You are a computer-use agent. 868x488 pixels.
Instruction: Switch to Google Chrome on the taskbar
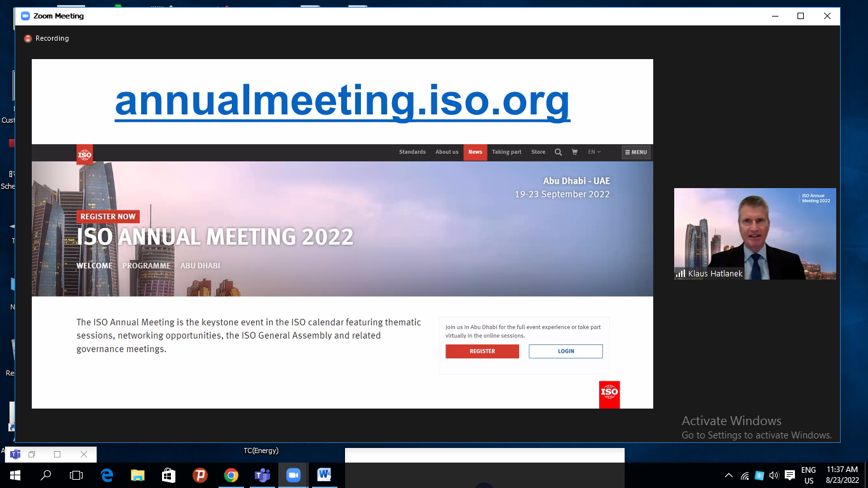point(231,475)
